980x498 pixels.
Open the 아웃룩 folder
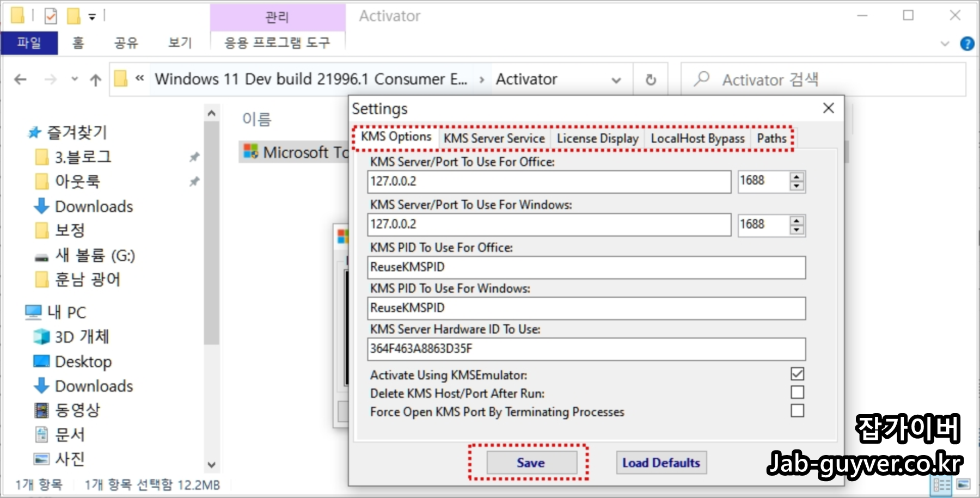pos(77,181)
